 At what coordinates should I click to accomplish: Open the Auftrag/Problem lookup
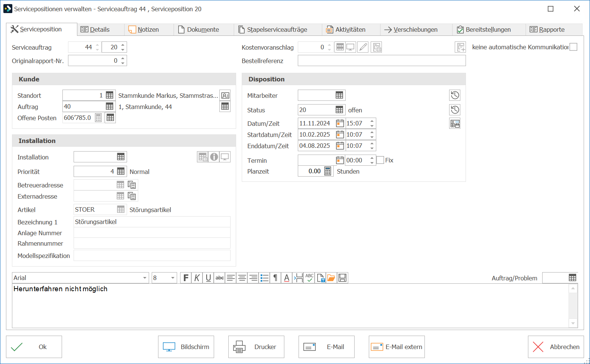[572, 278]
